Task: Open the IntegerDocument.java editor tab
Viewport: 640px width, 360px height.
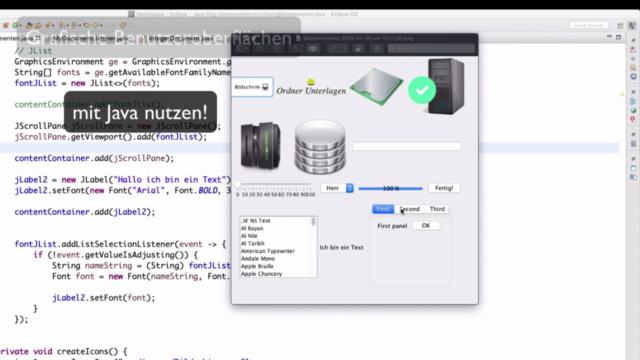Action: pyautogui.click(x=178, y=38)
